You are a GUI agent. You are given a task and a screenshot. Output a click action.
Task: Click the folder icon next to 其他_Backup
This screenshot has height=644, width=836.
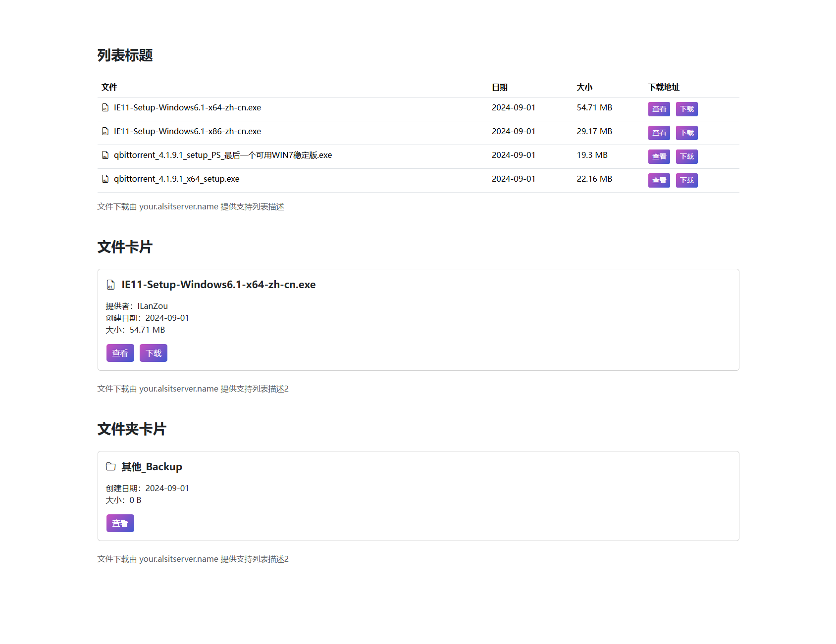click(110, 467)
